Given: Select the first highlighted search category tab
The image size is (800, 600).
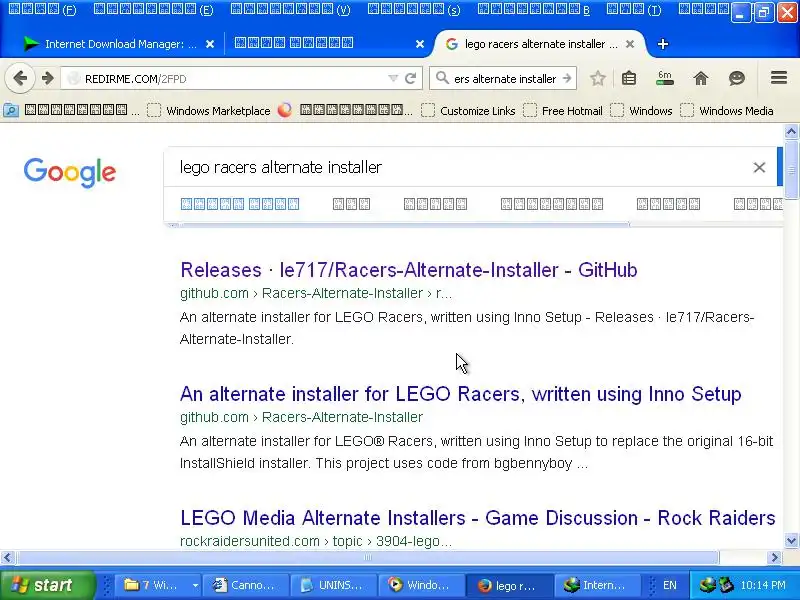Looking at the screenshot, I should [x=240, y=204].
